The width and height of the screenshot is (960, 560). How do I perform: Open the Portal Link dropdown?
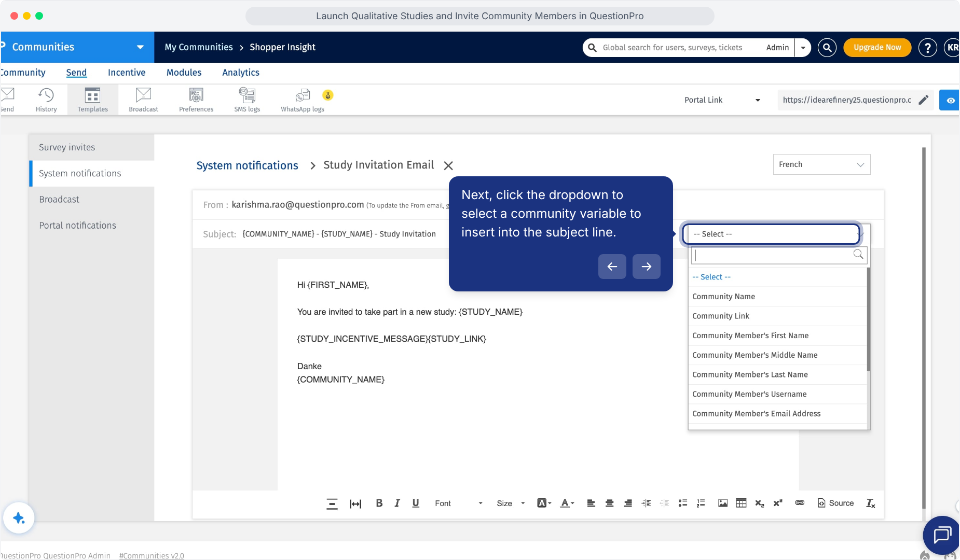pyautogui.click(x=722, y=100)
